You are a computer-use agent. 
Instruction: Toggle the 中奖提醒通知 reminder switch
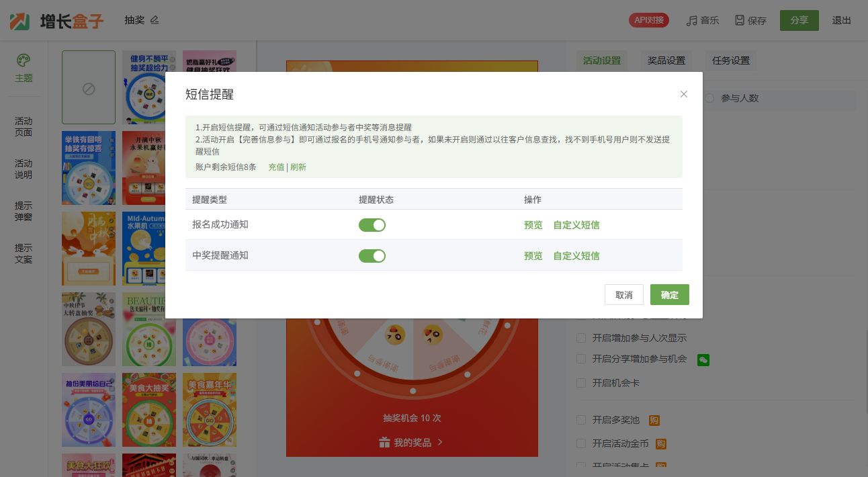372,256
